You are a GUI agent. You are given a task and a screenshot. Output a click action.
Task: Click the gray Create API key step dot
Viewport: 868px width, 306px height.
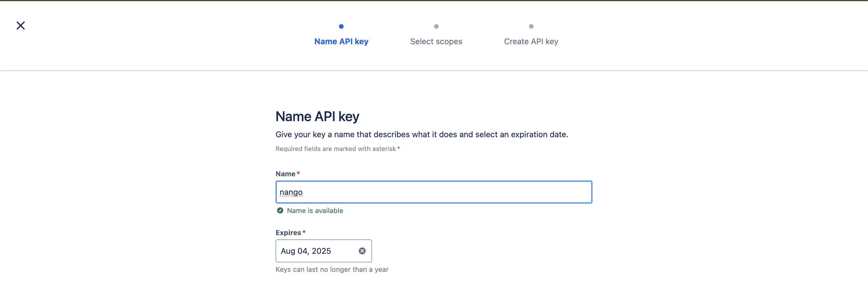coord(531,26)
